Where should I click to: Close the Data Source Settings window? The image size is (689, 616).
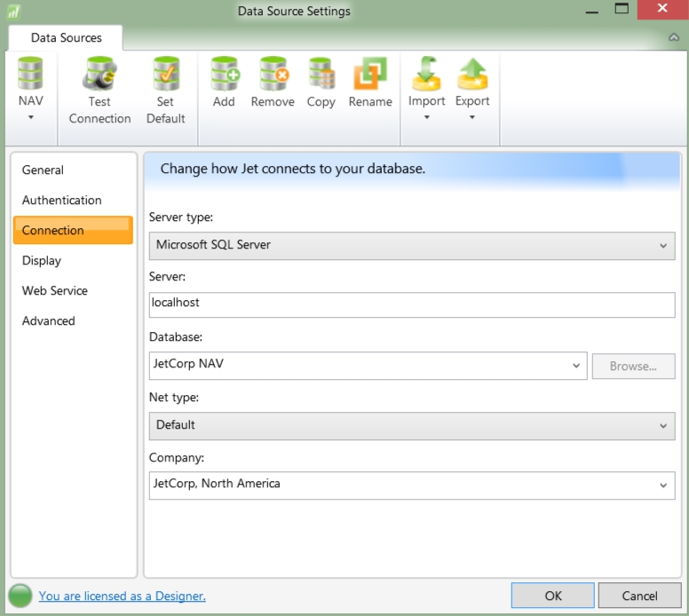pyautogui.click(x=662, y=9)
